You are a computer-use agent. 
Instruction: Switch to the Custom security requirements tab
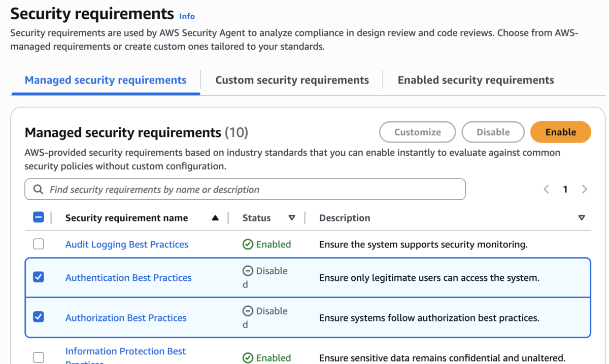(x=292, y=80)
